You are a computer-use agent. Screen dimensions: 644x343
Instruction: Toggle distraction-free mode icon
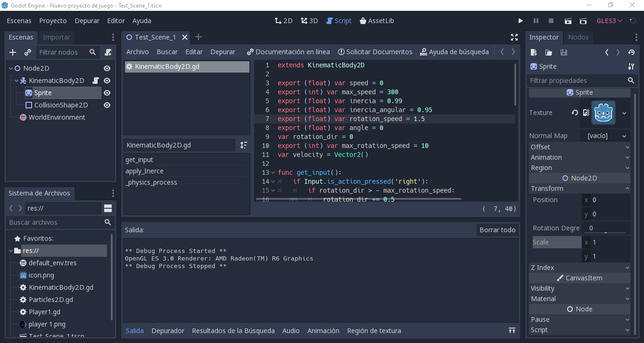click(514, 37)
